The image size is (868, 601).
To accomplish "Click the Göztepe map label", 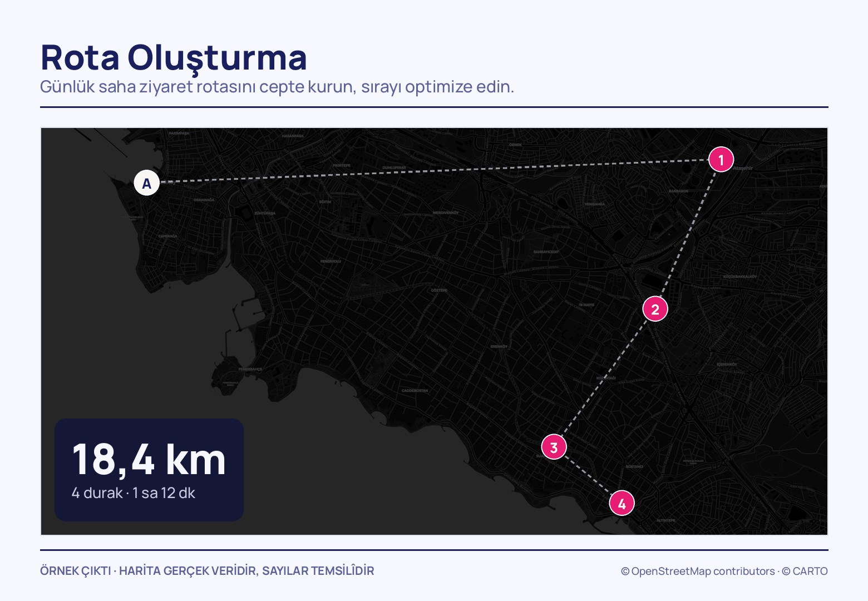I will (439, 290).
